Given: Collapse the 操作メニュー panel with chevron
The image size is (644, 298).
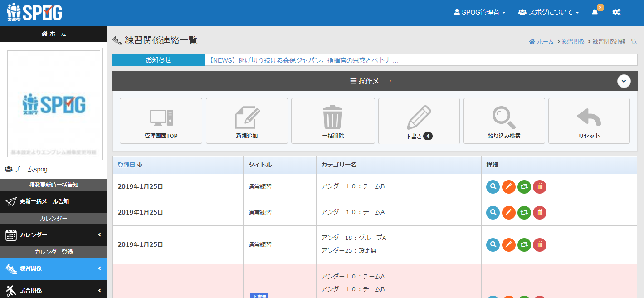Looking at the screenshot, I should point(624,81).
